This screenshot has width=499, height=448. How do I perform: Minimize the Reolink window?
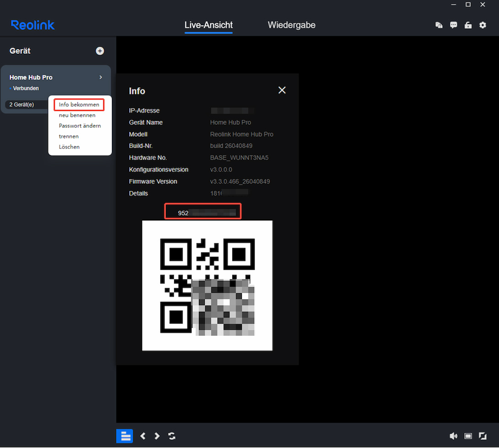(454, 5)
